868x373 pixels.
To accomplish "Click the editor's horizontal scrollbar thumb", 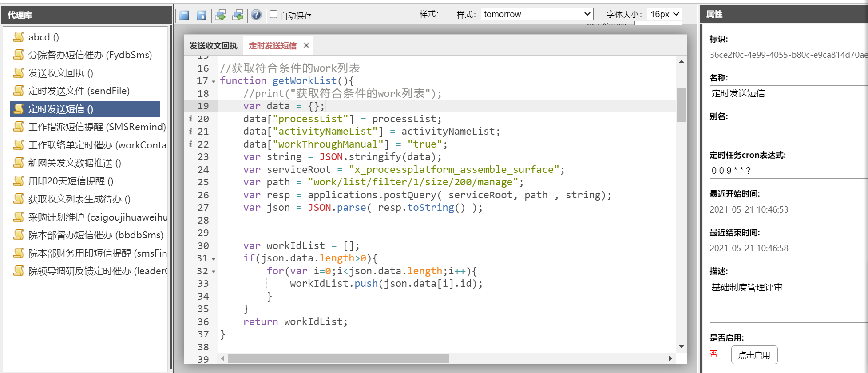I will [x=338, y=358].
